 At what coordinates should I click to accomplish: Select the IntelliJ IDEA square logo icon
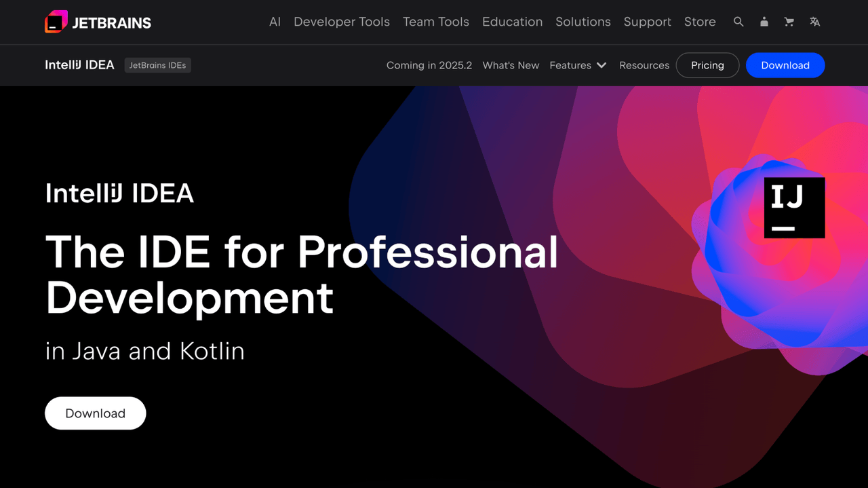pos(794,208)
